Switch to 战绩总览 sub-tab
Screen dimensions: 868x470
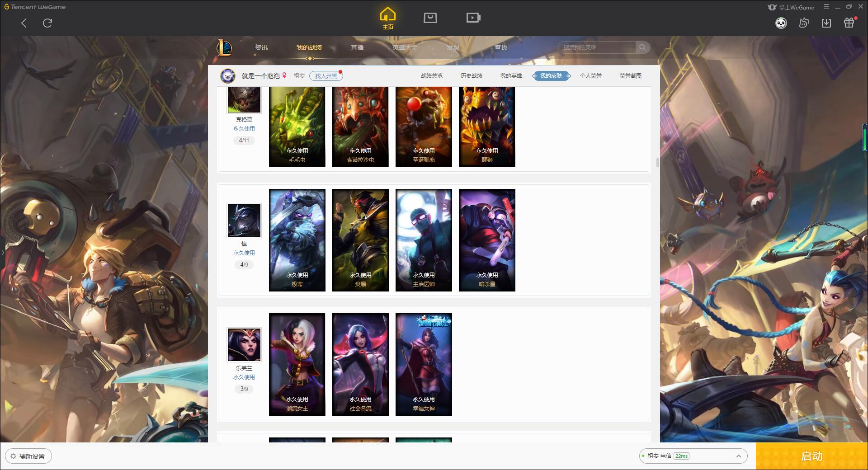click(x=432, y=76)
